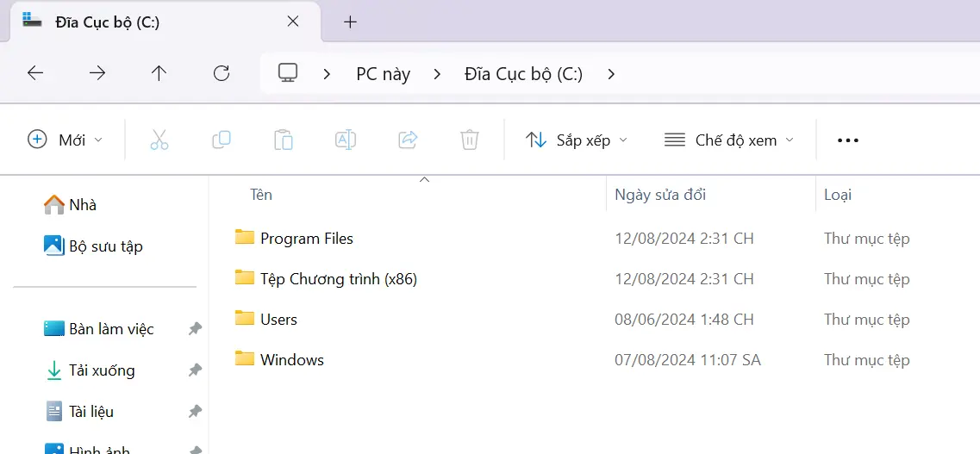Go up one folder level
Image resolution: width=980 pixels, height=454 pixels.
tap(159, 73)
